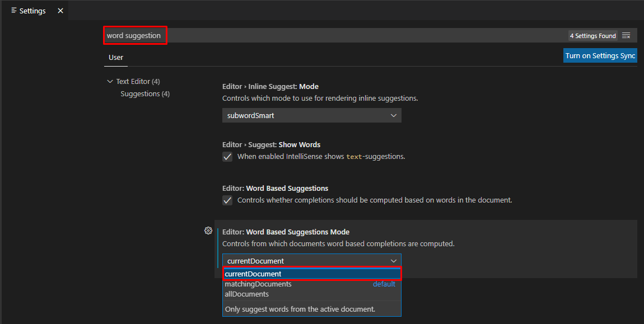Disable the Word Based Suggestions checkbox
The image size is (644, 324).
coord(227,200)
